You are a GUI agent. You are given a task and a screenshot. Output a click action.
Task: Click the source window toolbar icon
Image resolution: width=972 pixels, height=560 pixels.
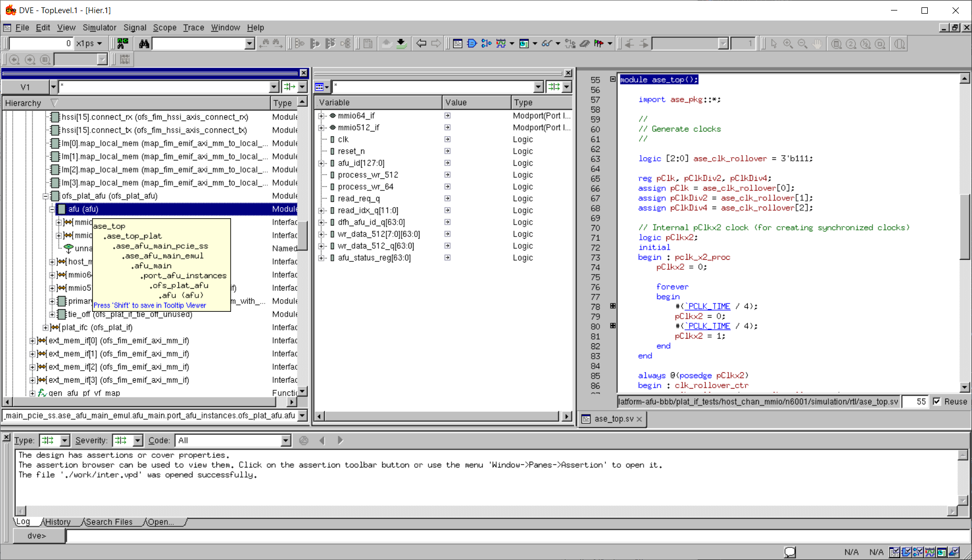click(457, 44)
